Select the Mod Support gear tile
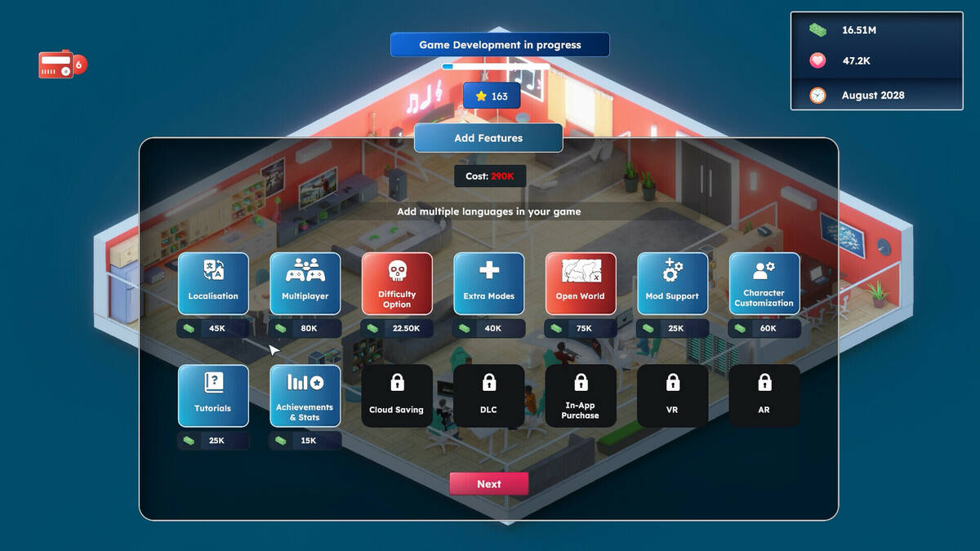The image size is (980, 551). click(672, 283)
